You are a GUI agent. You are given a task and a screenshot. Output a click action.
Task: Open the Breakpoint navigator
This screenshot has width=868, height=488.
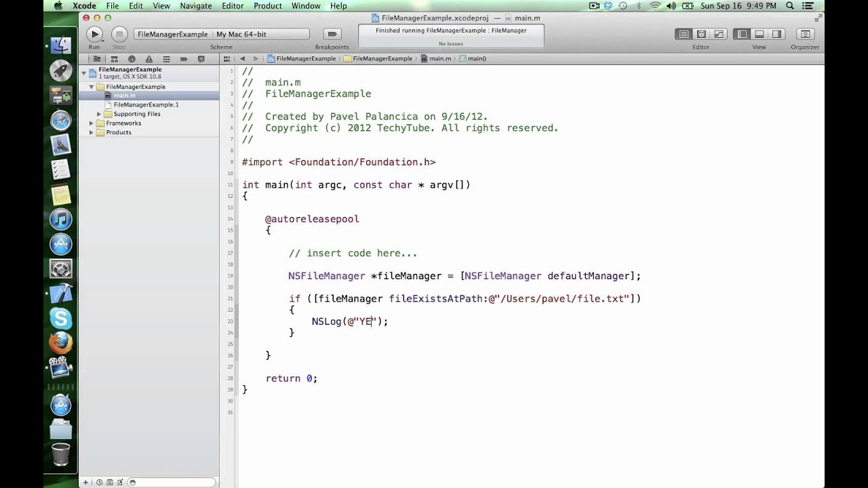(x=184, y=59)
